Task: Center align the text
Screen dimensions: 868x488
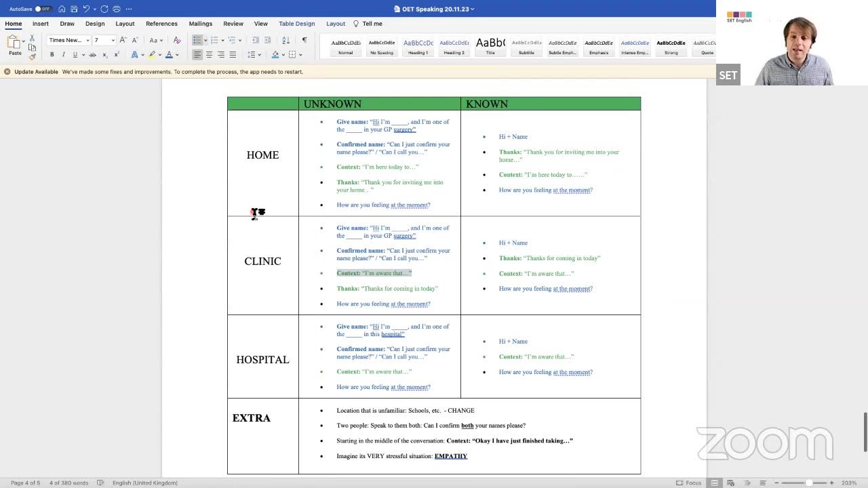Action: [x=209, y=55]
